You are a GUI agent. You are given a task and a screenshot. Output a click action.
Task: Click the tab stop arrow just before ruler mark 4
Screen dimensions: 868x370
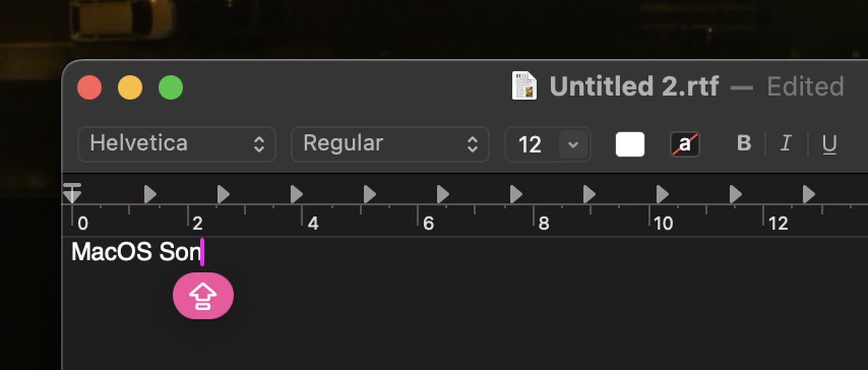point(296,194)
